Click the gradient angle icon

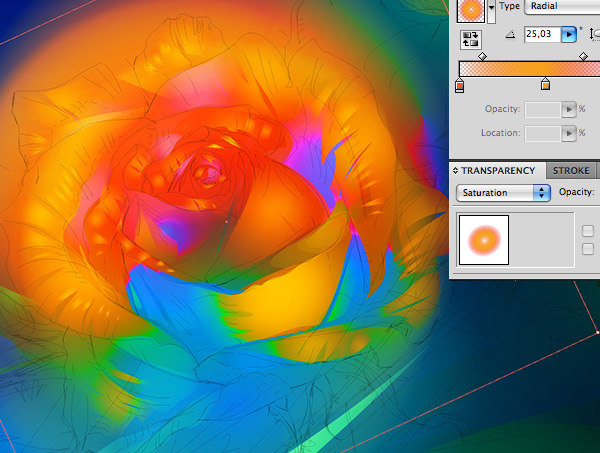[x=510, y=35]
